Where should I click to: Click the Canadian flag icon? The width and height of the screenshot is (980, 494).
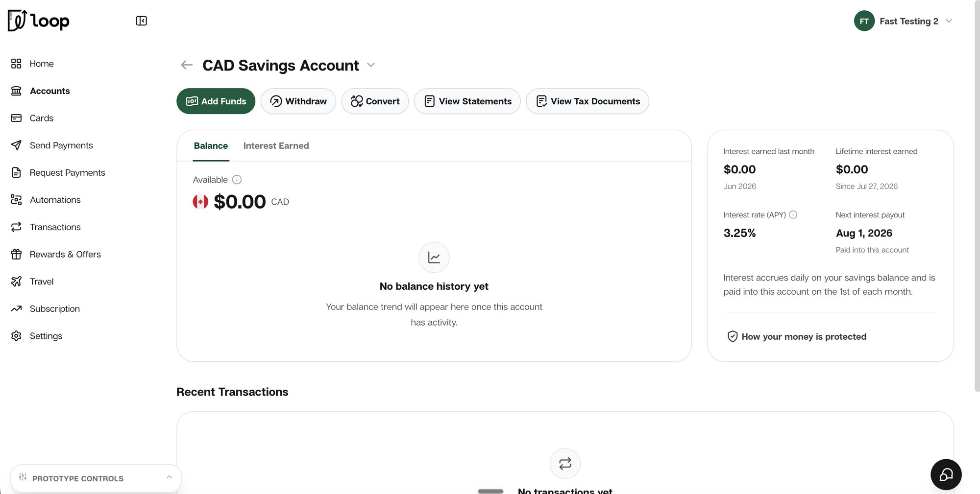[x=200, y=202]
